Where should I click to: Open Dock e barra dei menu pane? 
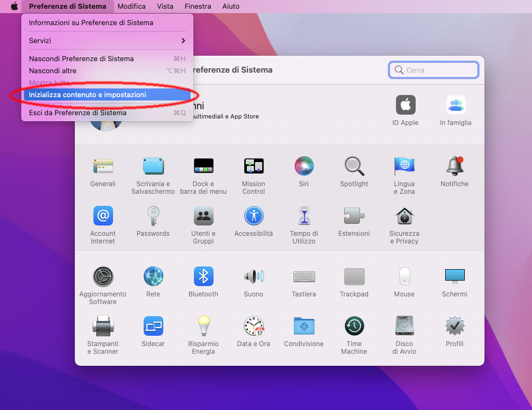point(203,166)
